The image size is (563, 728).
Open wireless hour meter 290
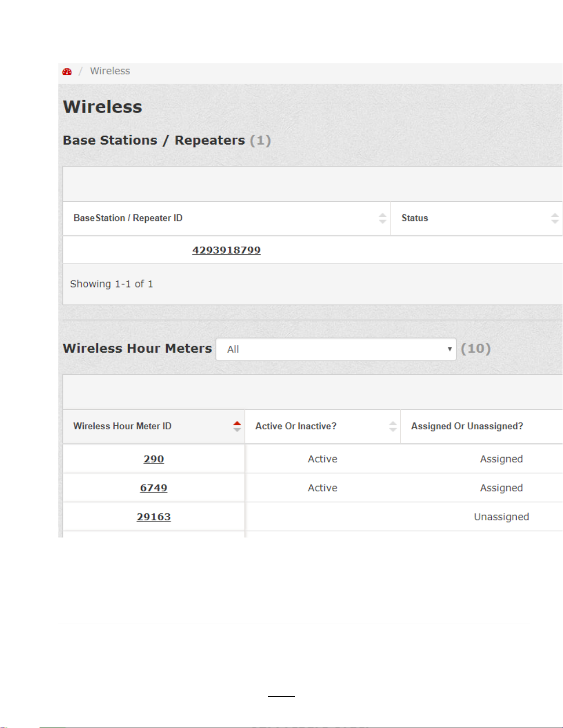coord(154,459)
